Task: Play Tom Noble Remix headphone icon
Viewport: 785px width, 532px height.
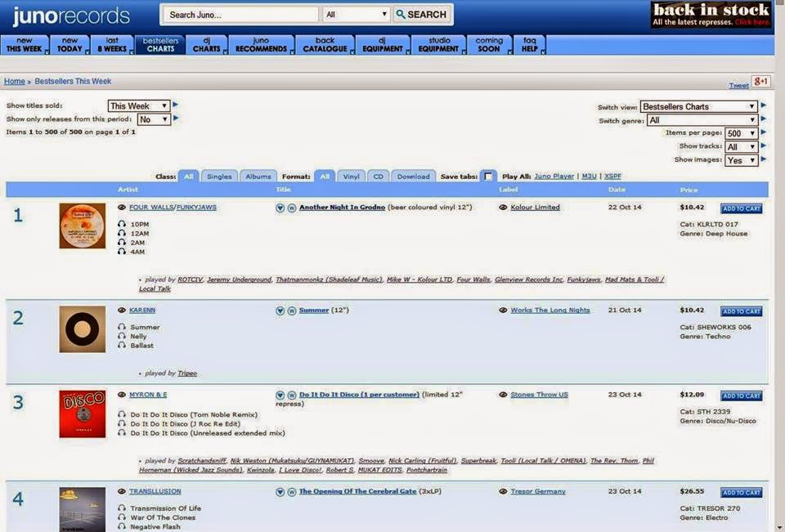Action: pos(122,414)
